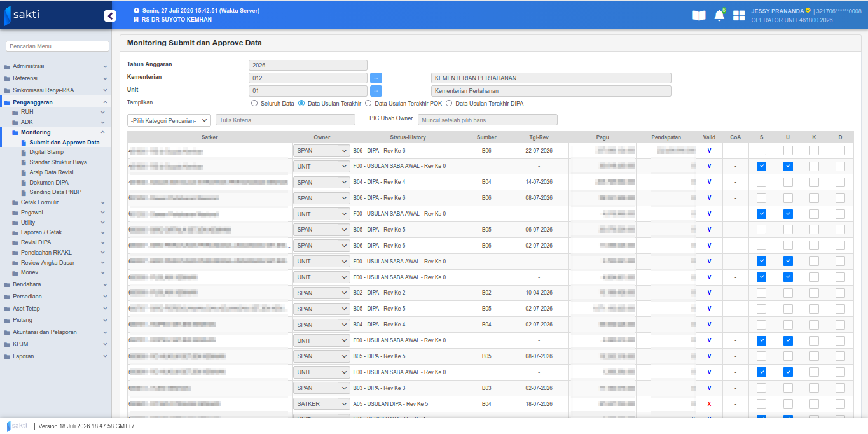
Task: Open Submit dan Approve Data page
Action: point(64,143)
